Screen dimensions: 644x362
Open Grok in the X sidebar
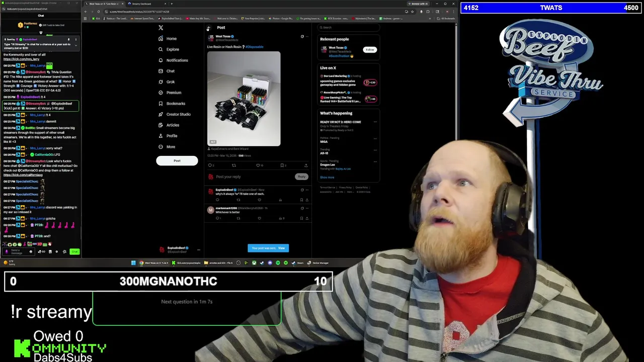pyautogui.click(x=167, y=82)
